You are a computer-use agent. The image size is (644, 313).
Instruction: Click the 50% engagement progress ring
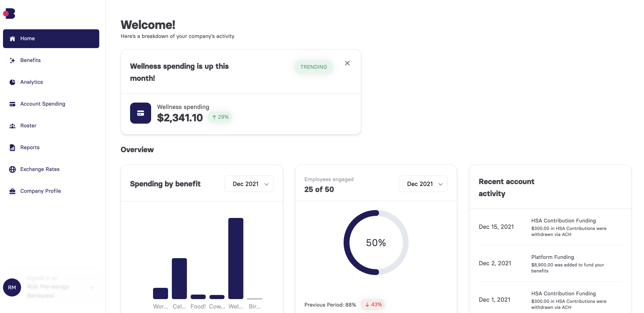[376, 243]
